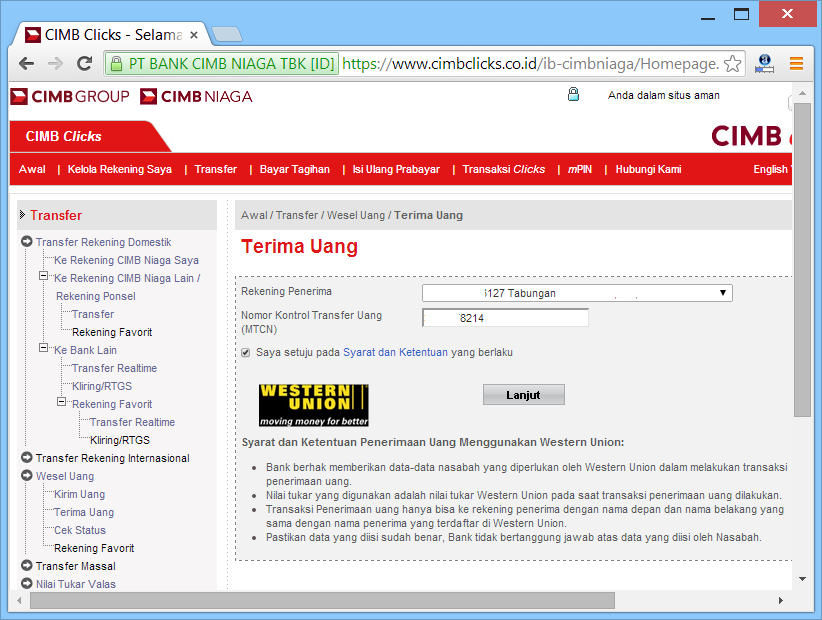Open the Kelola Rekening Saya menu

(120, 169)
